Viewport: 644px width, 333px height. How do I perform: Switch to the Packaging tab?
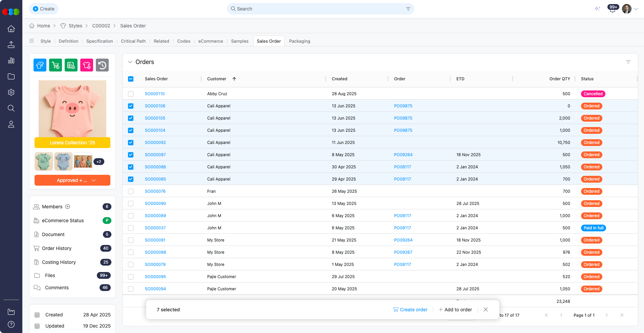click(x=300, y=41)
